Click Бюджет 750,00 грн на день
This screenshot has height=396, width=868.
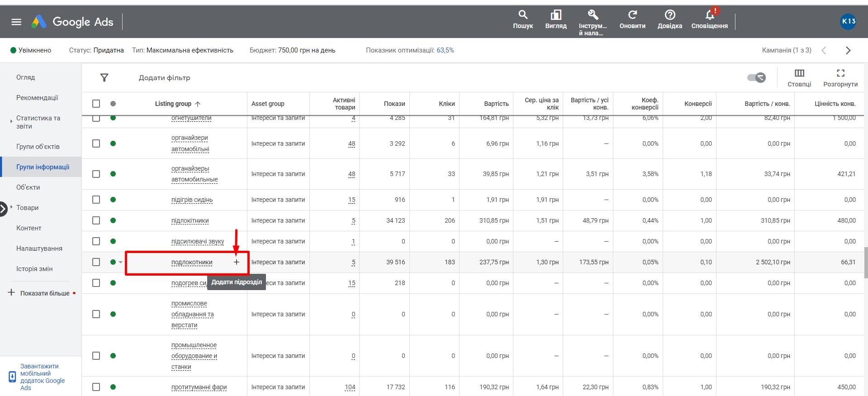292,50
